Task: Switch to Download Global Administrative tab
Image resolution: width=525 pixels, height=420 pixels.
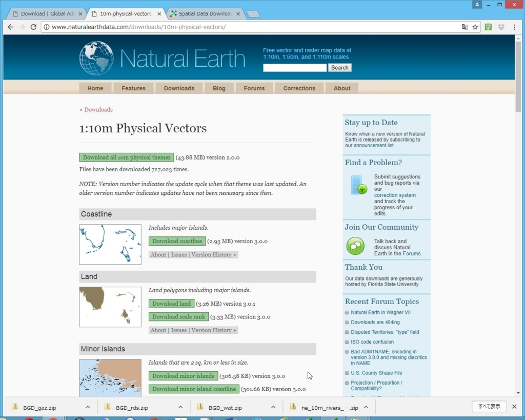Action: click(x=47, y=14)
